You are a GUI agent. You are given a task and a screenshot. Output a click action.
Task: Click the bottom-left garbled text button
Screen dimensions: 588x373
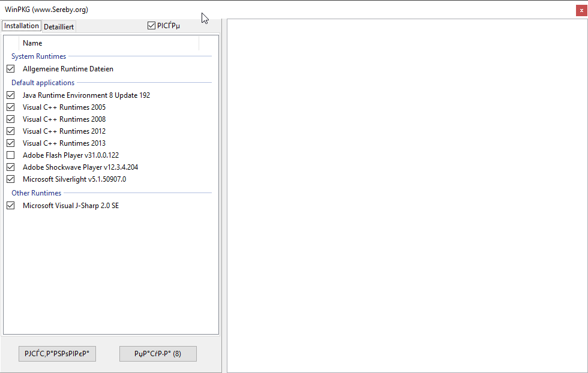pos(58,354)
